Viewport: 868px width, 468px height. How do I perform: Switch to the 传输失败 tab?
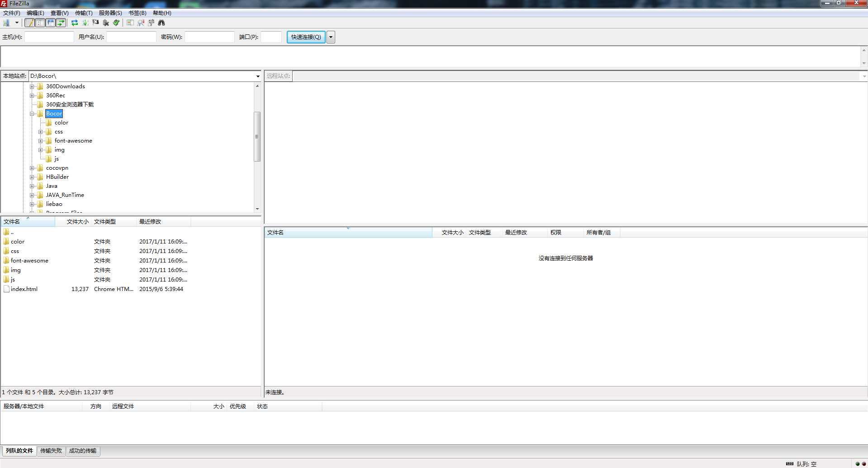pyautogui.click(x=51, y=451)
